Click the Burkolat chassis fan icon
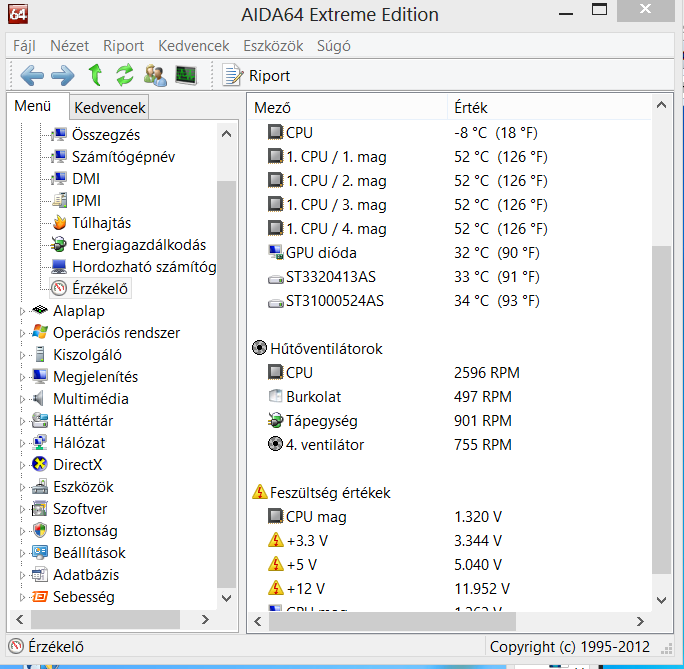 pyautogui.click(x=275, y=396)
